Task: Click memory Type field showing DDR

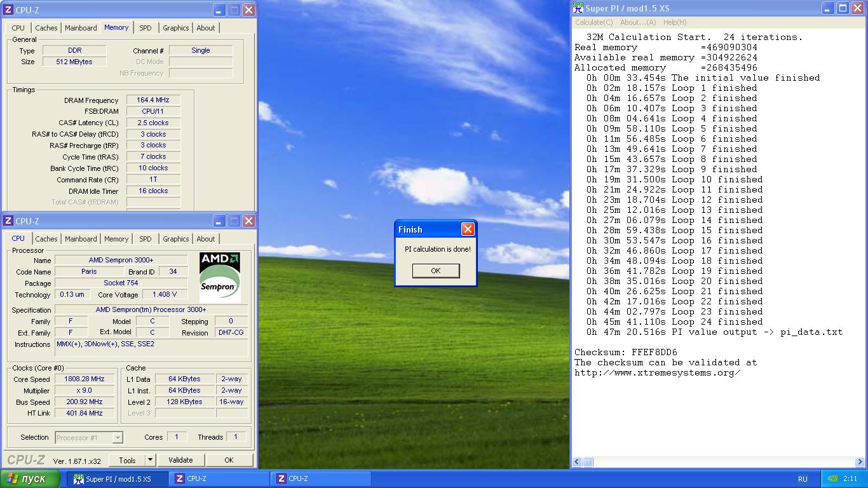Action: (74, 50)
